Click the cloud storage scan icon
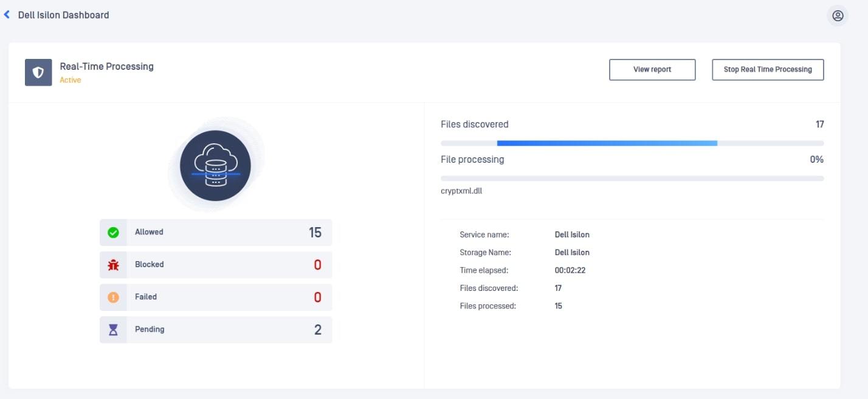This screenshot has width=868, height=399. [216, 165]
